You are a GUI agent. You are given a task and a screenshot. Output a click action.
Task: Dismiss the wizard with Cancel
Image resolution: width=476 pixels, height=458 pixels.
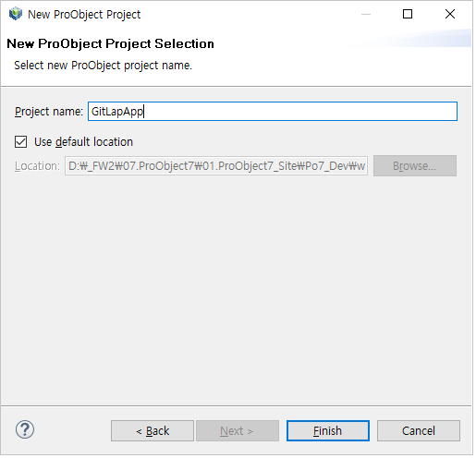click(419, 430)
